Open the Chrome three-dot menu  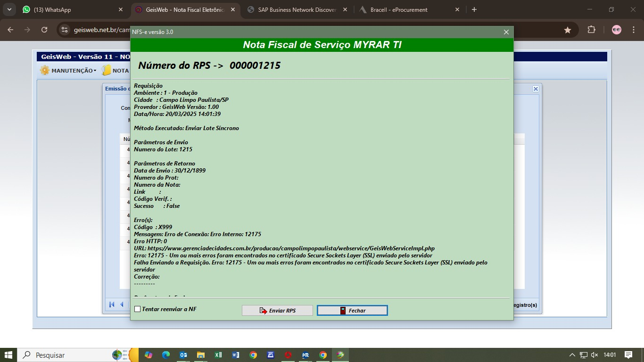click(635, 30)
